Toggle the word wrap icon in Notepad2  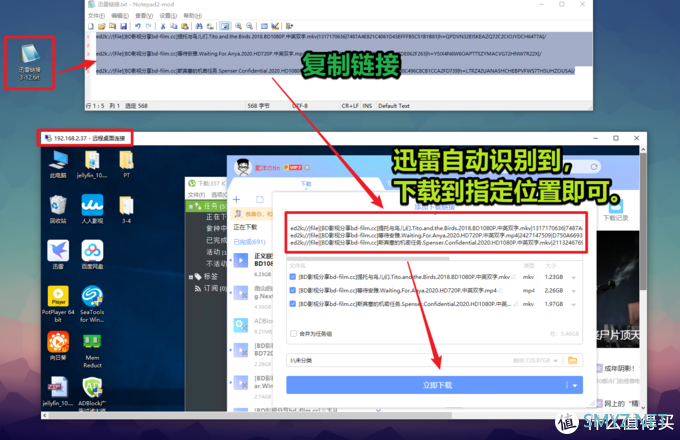pos(225,26)
